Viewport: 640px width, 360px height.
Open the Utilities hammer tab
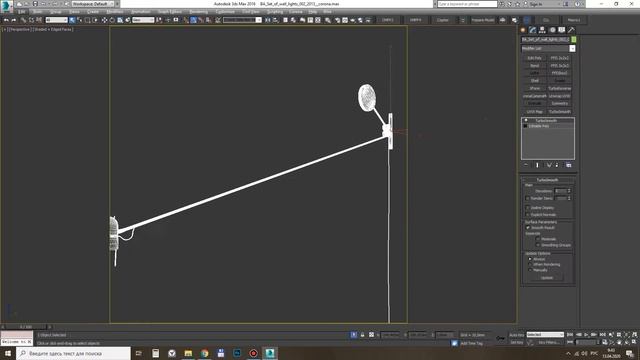tap(571, 30)
